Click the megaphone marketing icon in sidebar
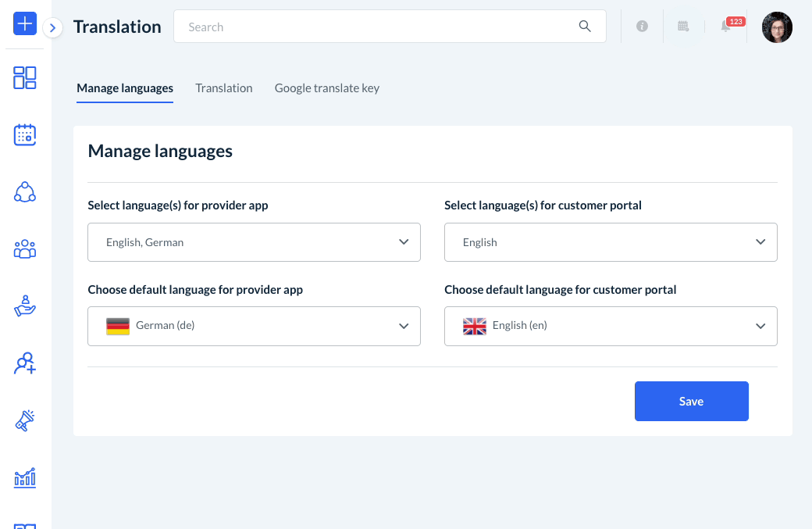The image size is (812, 529). pyautogui.click(x=25, y=420)
